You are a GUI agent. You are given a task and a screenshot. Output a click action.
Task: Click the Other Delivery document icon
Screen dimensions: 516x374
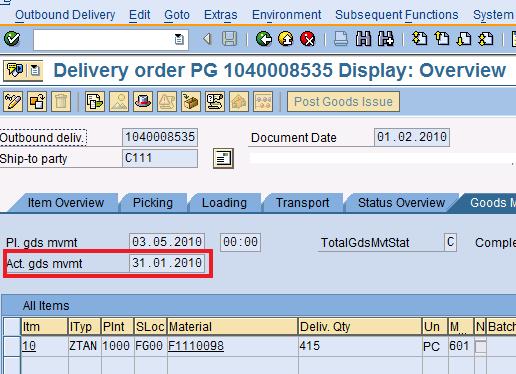[37, 102]
